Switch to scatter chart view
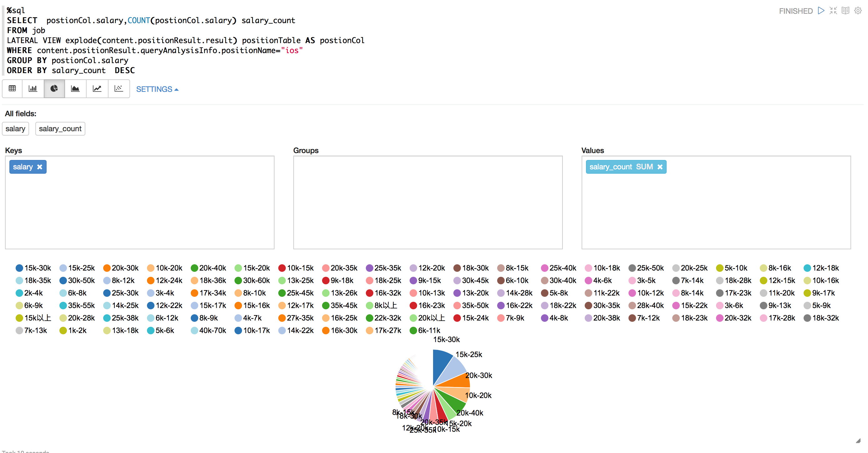The image size is (868, 453). pyautogui.click(x=119, y=89)
